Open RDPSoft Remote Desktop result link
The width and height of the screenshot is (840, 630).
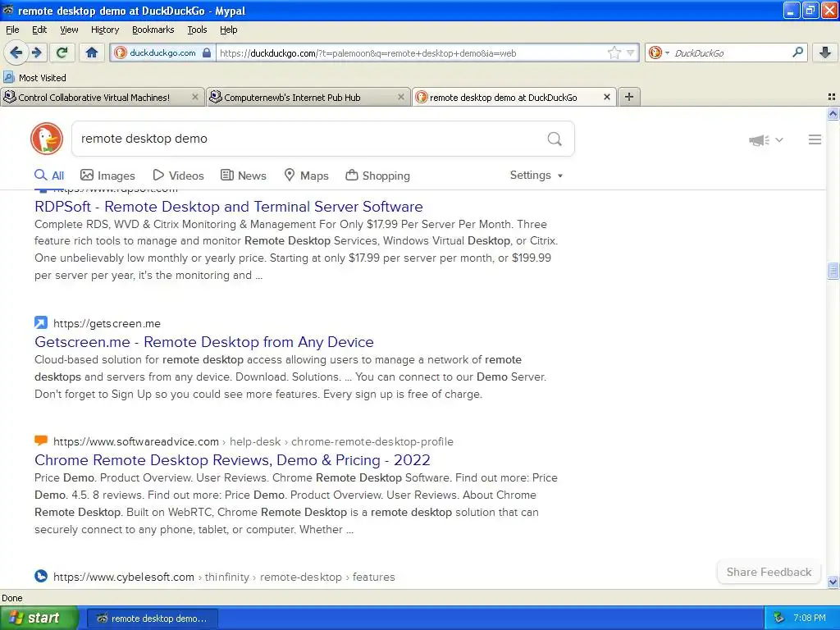point(229,206)
